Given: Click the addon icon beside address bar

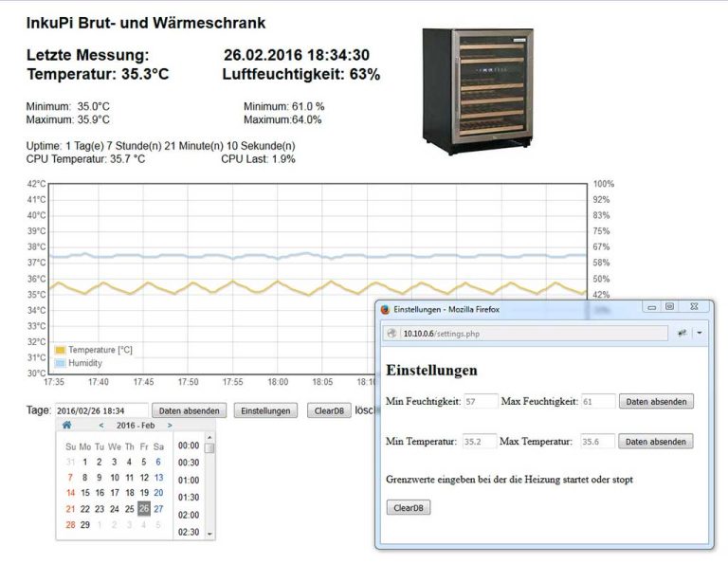Looking at the screenshot, I should click(x=682, y=333).
